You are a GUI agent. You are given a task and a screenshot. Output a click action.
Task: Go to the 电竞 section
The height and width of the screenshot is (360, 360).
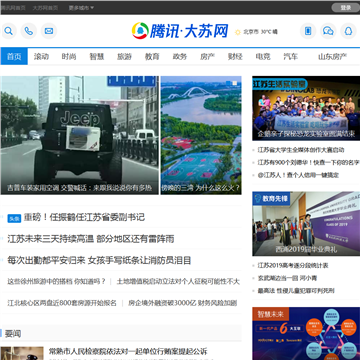tap(263, 56)
